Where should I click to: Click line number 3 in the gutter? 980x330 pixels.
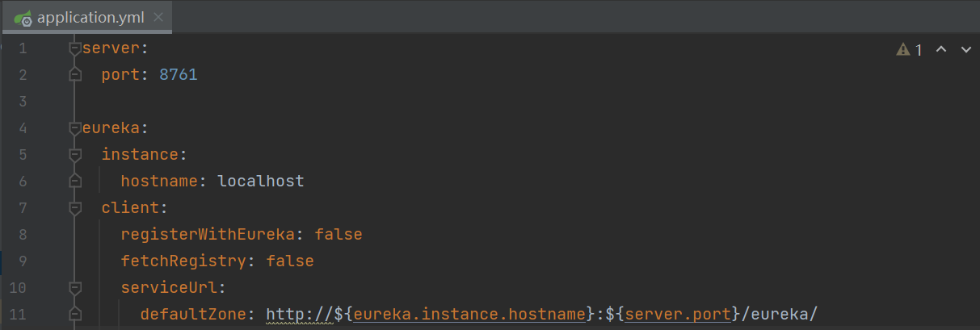tap(22, 102)
